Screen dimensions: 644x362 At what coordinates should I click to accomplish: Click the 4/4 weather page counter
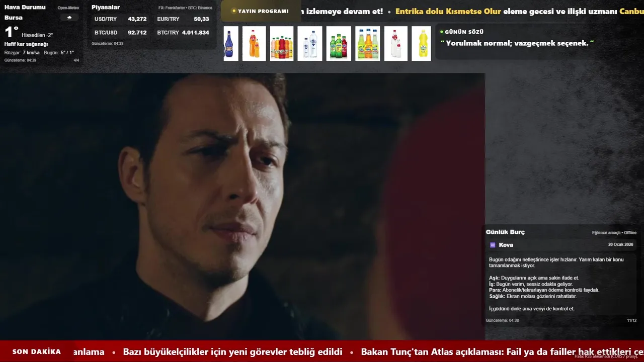point(76,60)
